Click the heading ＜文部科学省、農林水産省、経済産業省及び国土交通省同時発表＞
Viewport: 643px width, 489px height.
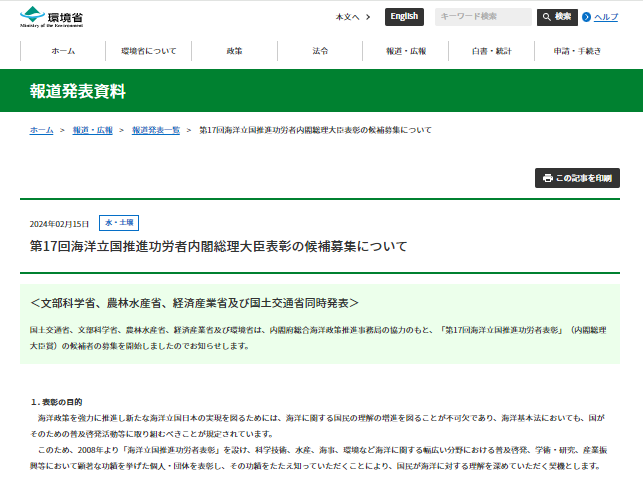(x=194, y=303)
